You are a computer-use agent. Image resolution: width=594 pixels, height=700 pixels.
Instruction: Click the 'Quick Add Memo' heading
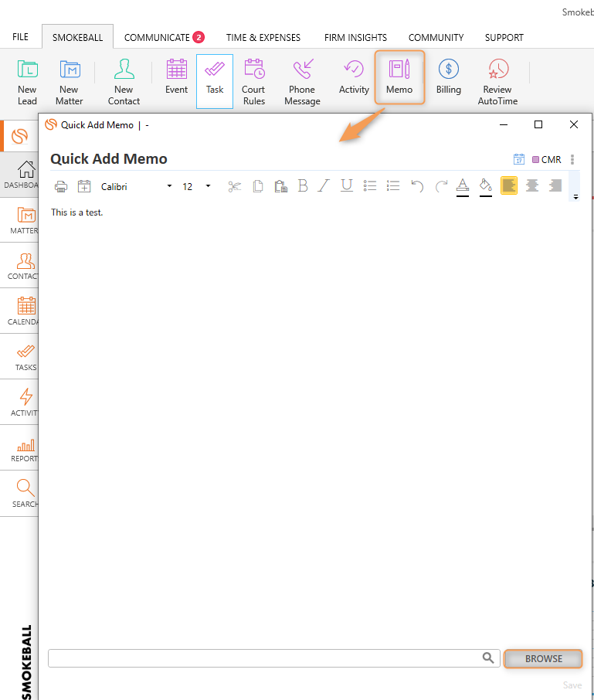tap(108, 159)
